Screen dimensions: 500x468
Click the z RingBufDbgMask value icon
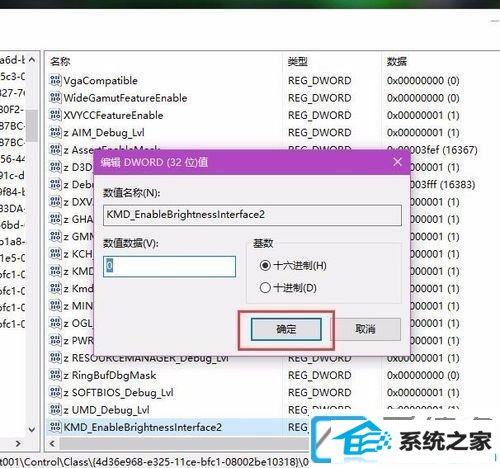(x=55, y=375)
